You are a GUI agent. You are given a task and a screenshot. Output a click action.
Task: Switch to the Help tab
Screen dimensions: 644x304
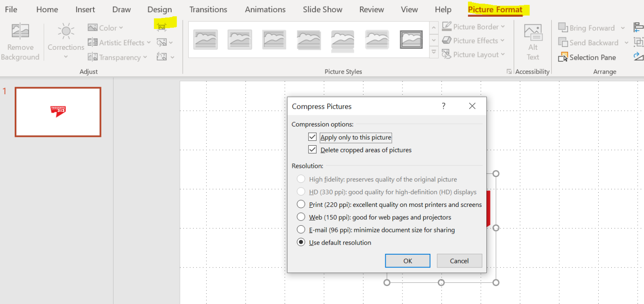pyautogui.click(x=443, y=9)
